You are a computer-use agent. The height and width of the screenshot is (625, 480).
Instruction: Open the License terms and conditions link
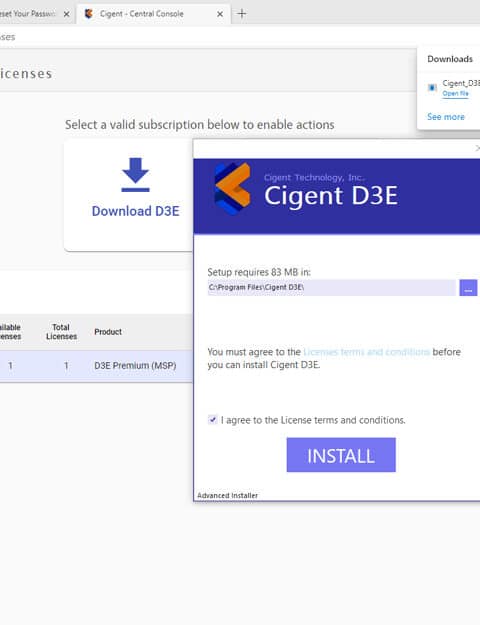point(366,352)
